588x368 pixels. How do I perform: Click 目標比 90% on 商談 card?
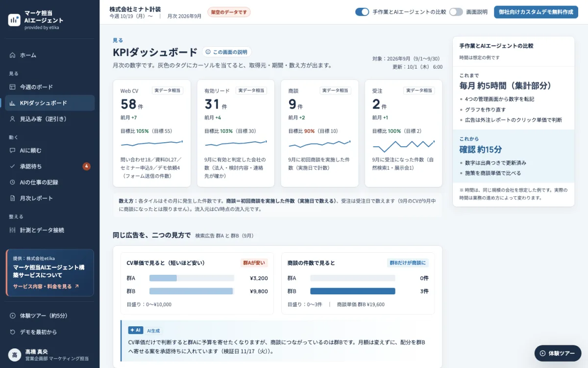coord(302,131)
